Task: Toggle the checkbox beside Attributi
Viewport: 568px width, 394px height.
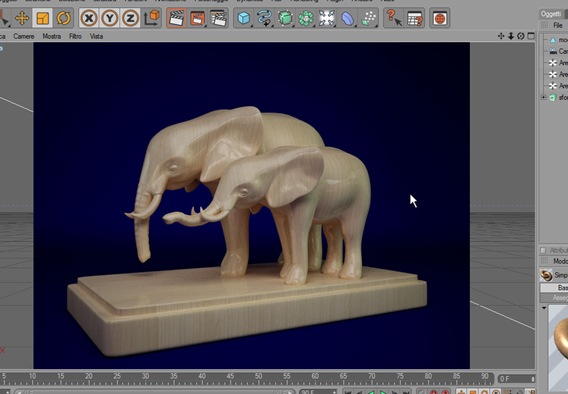Action: pyautogui.click(x=543, y=250)
